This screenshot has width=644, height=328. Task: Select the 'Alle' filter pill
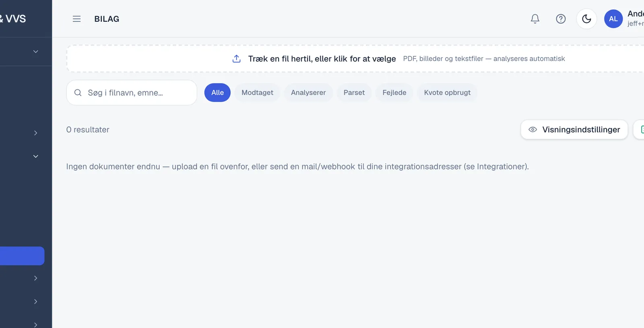217,93
